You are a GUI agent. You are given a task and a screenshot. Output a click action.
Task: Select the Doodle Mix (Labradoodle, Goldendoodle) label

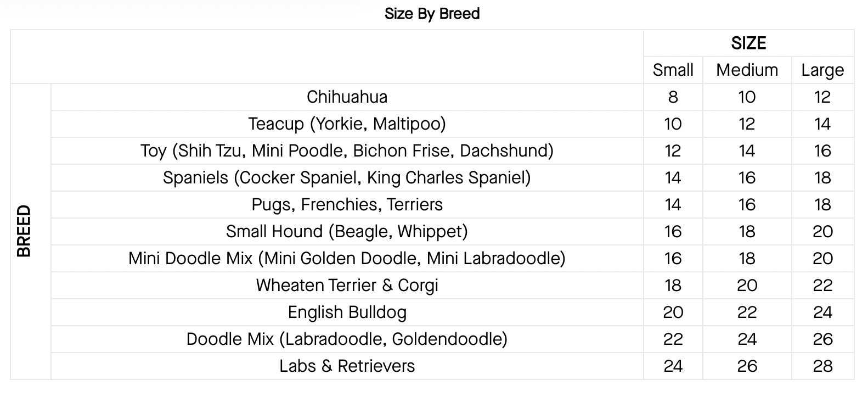click(347, 339)
